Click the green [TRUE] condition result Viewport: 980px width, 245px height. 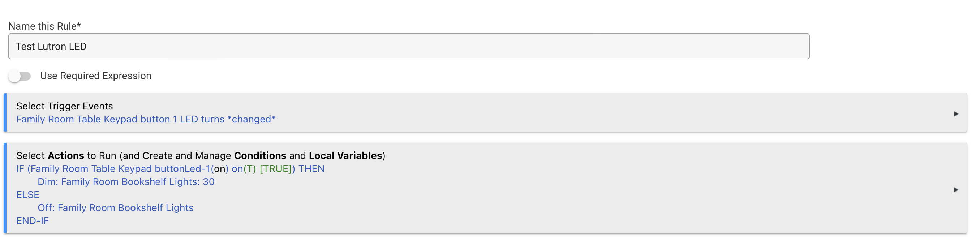[x=276, y=169]
